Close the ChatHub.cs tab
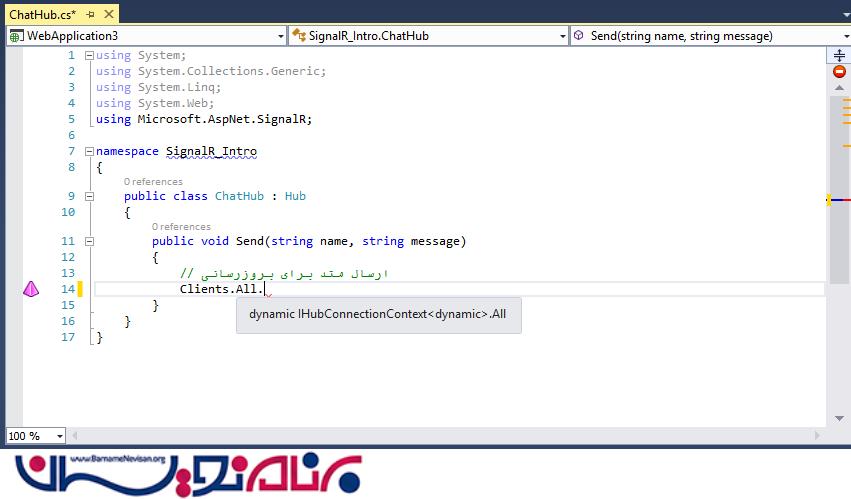 pyautogui.click(x=108, y=13)
